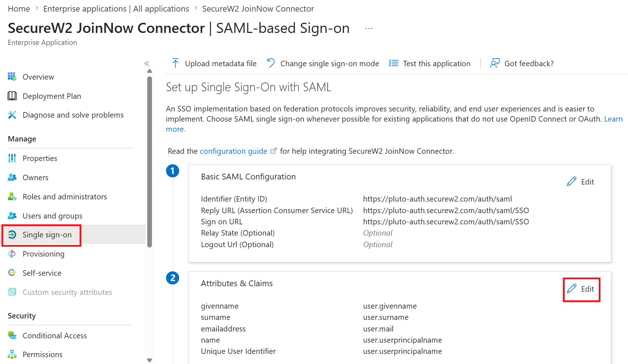The height and width of the screenshot is (364, 628).
Task: Edit the Attributes & Claims section
Action: coord(581,289)
